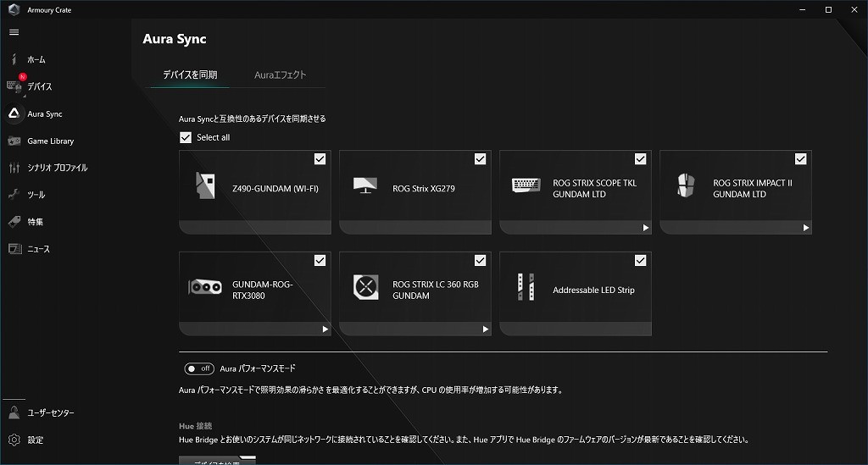Click the 特集 sidebar label

36,222
